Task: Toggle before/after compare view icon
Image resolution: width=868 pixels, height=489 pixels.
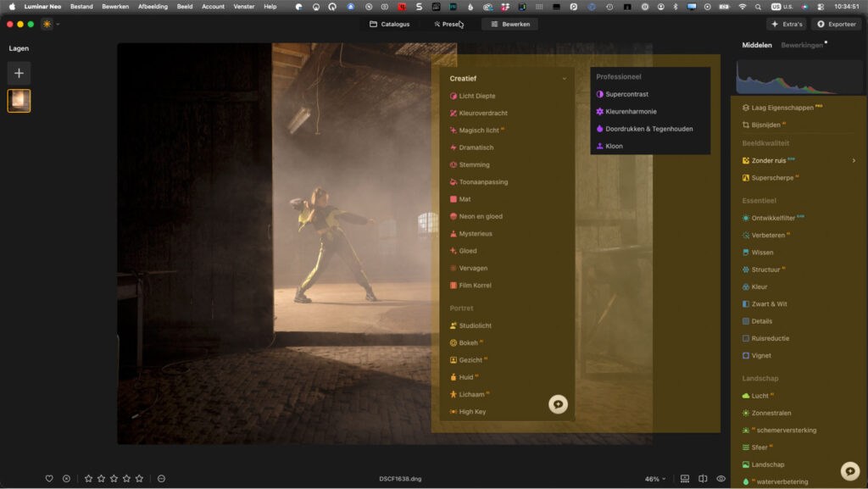Action: (703, 479)
